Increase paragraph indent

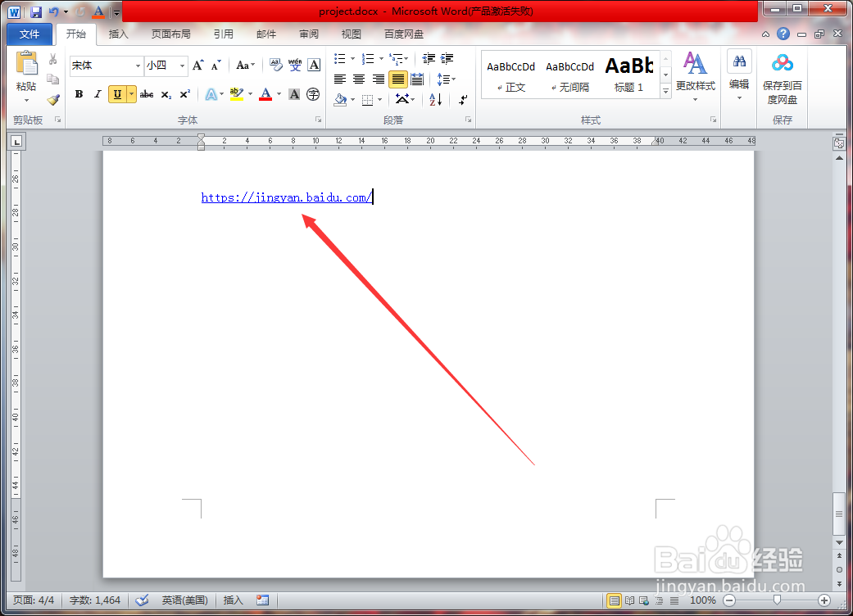point(447,59)
